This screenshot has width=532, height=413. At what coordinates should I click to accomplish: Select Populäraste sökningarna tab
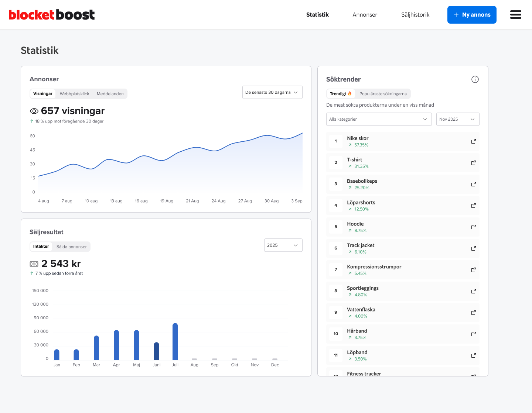(x=383, y=94)
